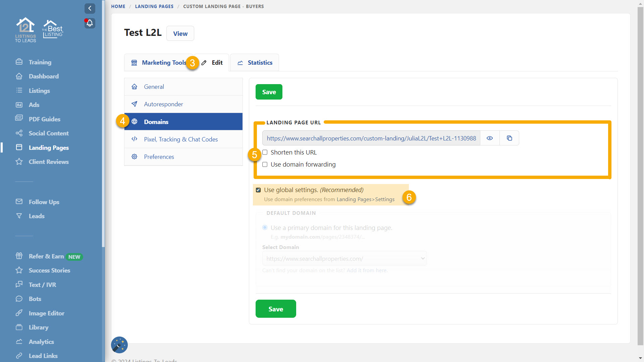Click the bottom Save button
The image size is (644, 362).
tap(275, 309)
